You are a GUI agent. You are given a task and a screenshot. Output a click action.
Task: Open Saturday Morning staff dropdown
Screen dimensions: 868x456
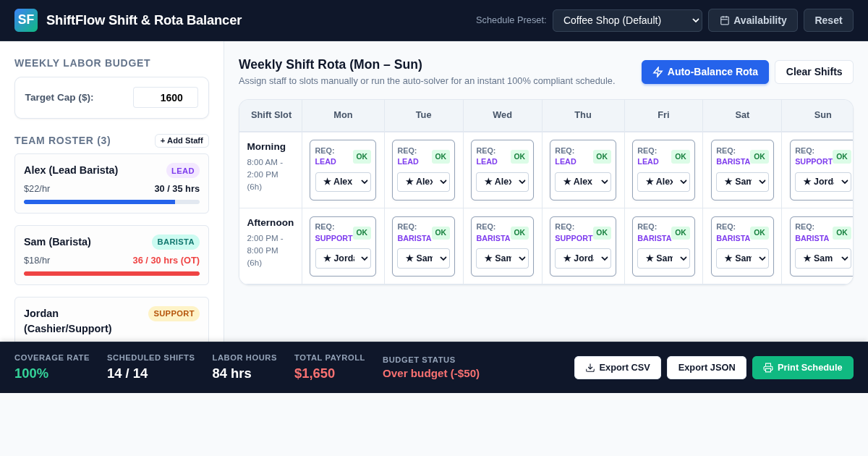742,182
